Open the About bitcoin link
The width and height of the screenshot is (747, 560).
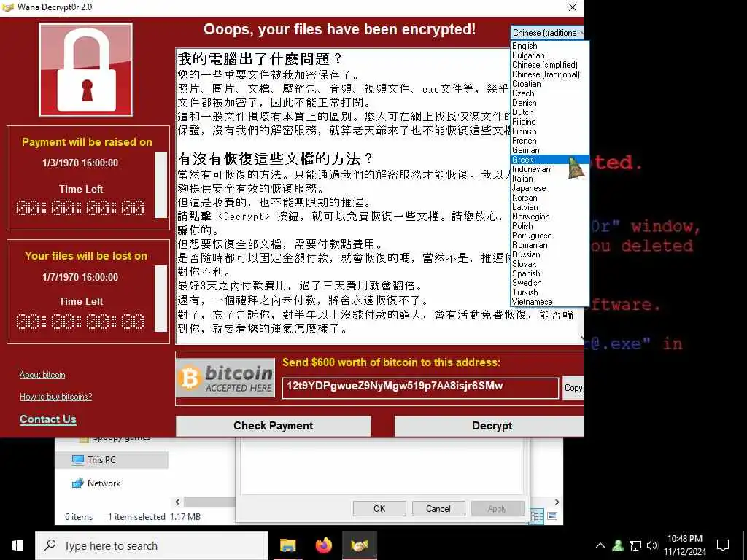[42, 375]
